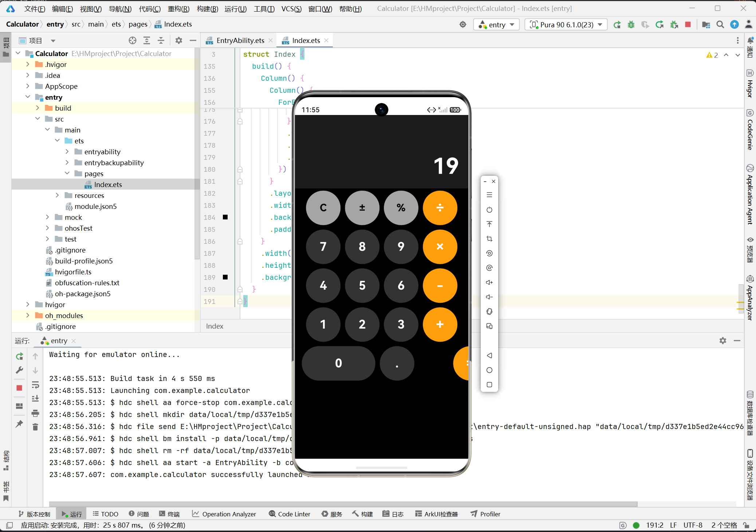Open the entry run configuration dropdown
The width and height of the screenshot is (756, 532).
(x=497, y=25)
